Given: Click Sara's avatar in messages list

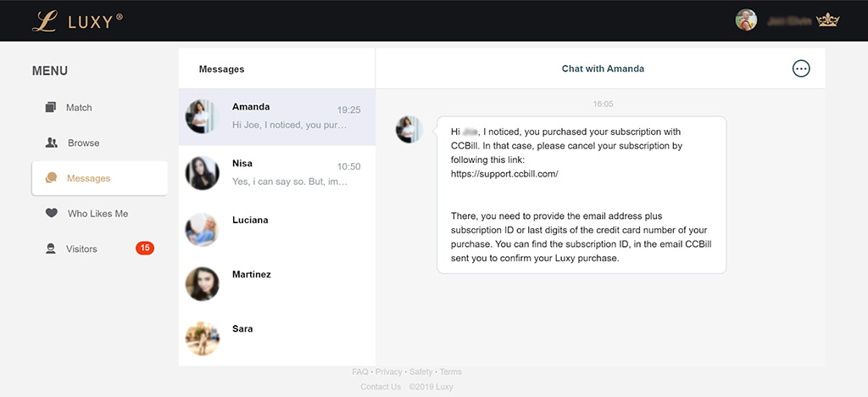Looking at the screenshot, I should 202,338.
